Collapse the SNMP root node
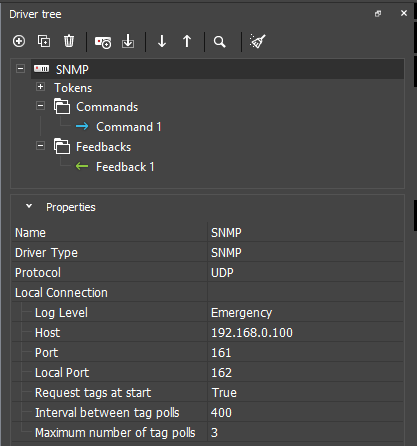 point(21,69)
